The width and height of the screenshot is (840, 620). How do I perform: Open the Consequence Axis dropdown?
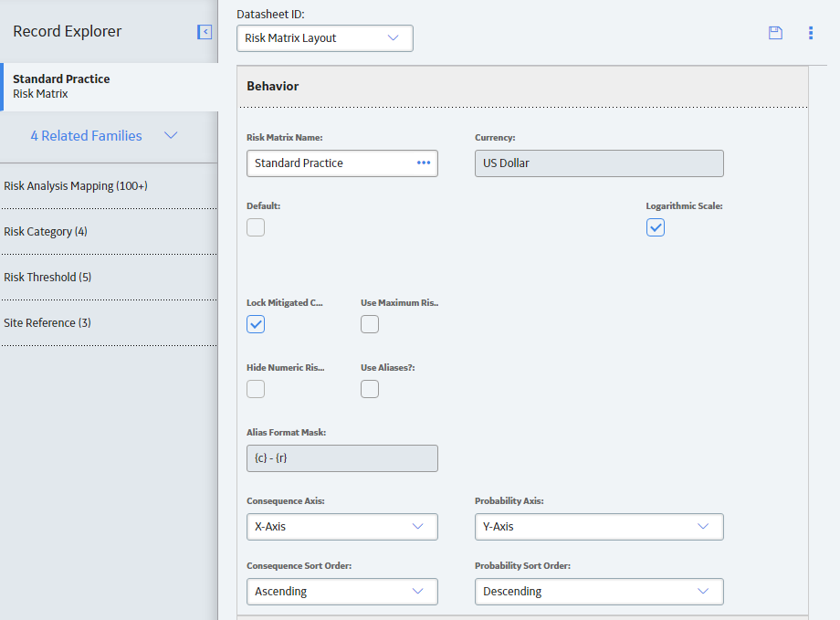(x=342, y=527)
